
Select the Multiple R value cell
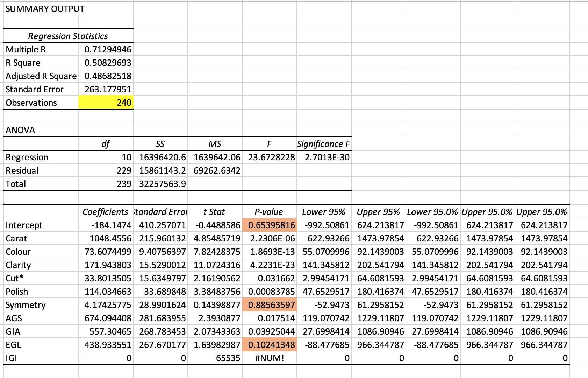pos(106,49)
